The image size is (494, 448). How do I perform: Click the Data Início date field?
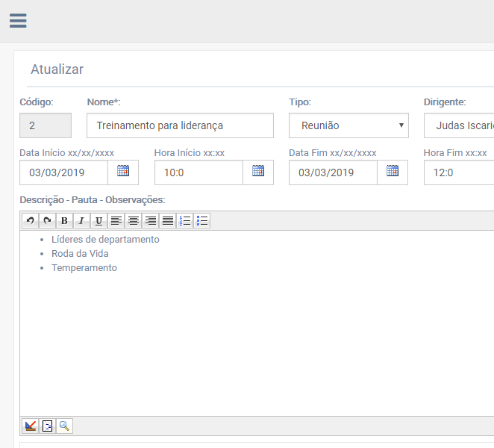click(x=64, y=172)
